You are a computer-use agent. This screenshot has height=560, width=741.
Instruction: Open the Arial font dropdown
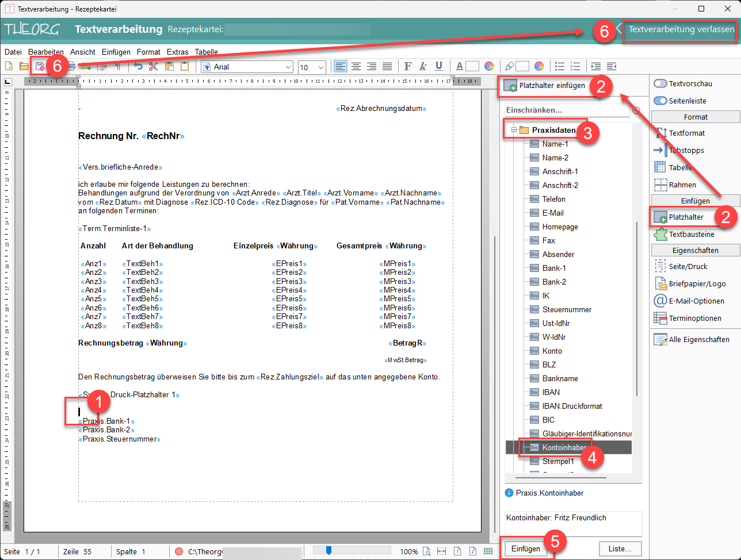tap(288, 67)
